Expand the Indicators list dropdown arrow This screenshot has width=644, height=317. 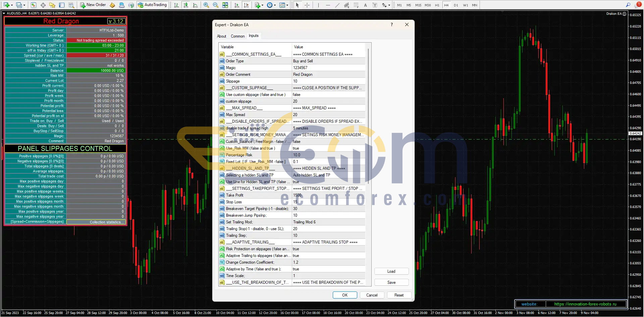262,5
